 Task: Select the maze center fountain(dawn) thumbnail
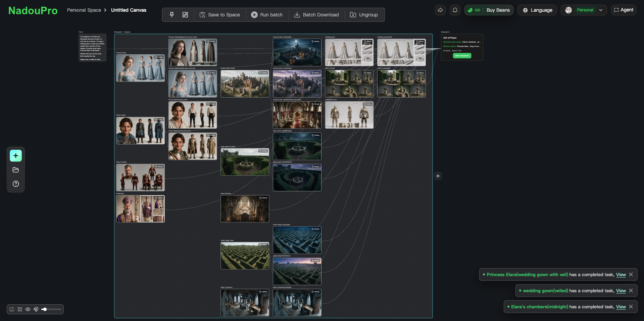(297, 177)
